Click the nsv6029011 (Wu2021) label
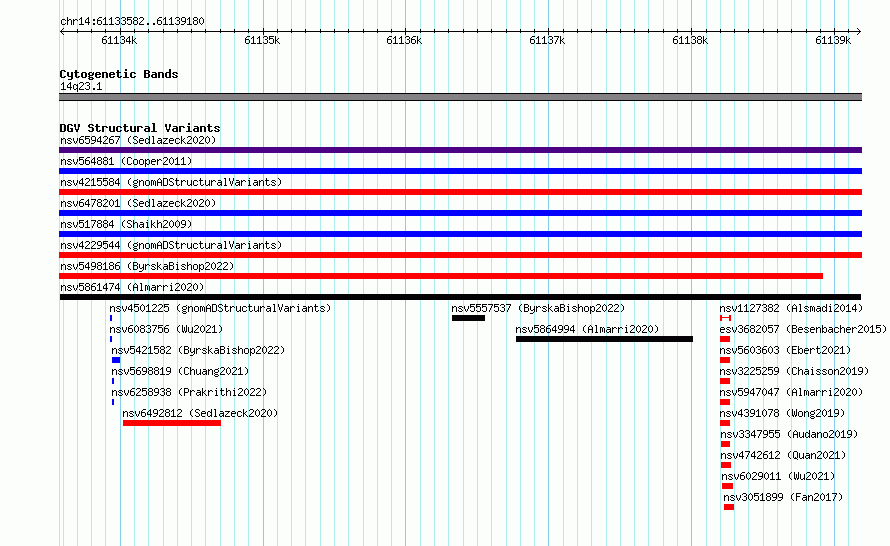This screenshot has width=890, height=546. coord(778,476)
